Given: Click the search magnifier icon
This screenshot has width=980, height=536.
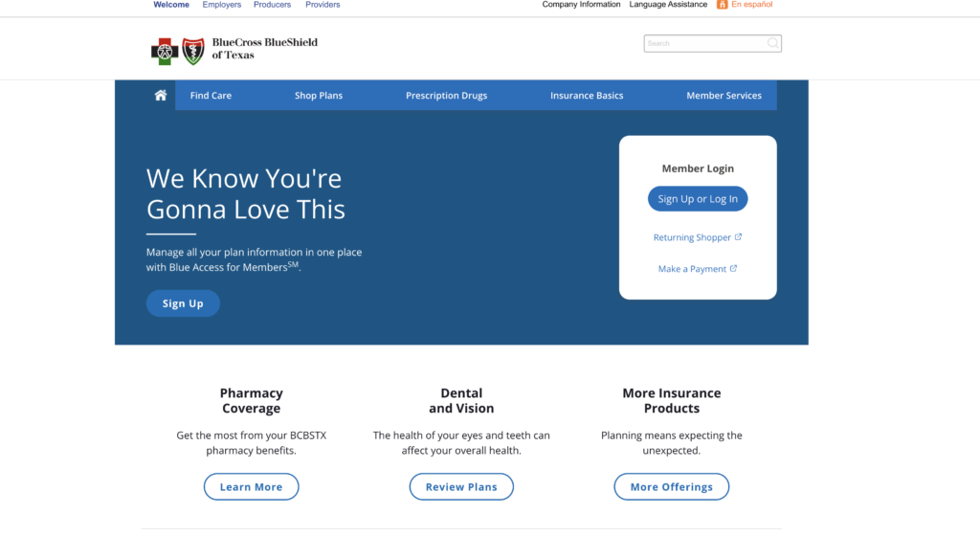Looking at the screenshot, I should (x=773, y=43).
